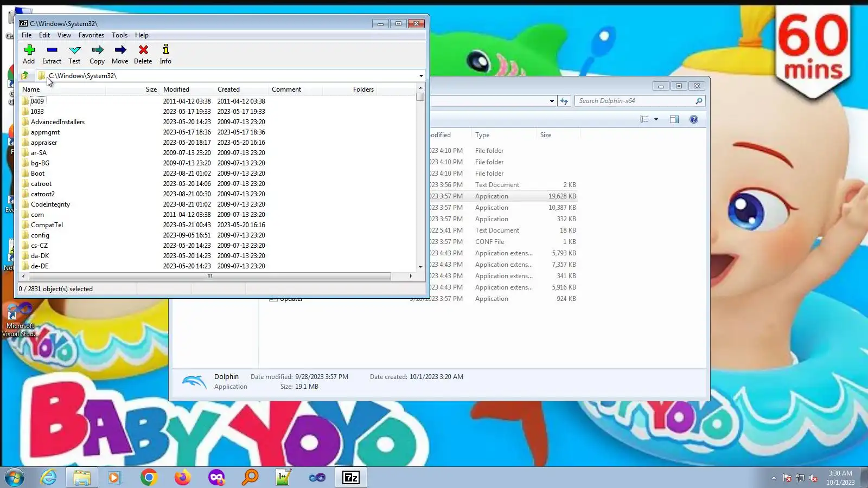Go up one folder level in 7-Zip
This screenshot has width=868, height=488.
(x=25, y=76)
